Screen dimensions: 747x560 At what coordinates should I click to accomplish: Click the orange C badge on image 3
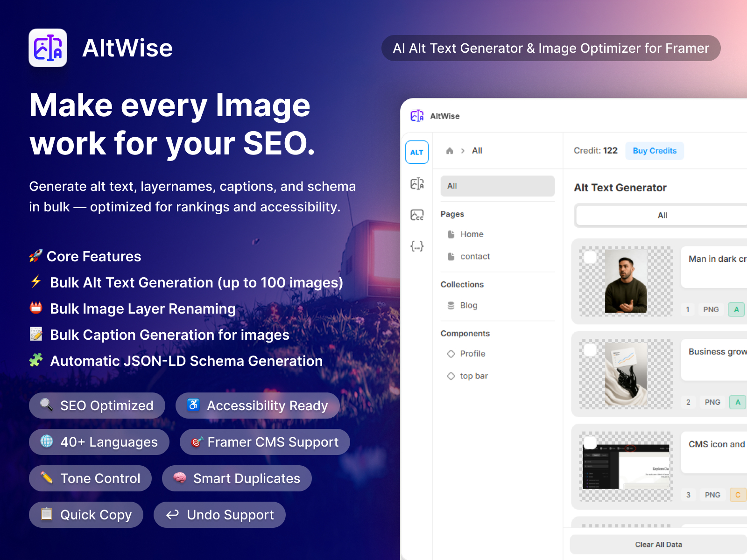pos(738,495)
